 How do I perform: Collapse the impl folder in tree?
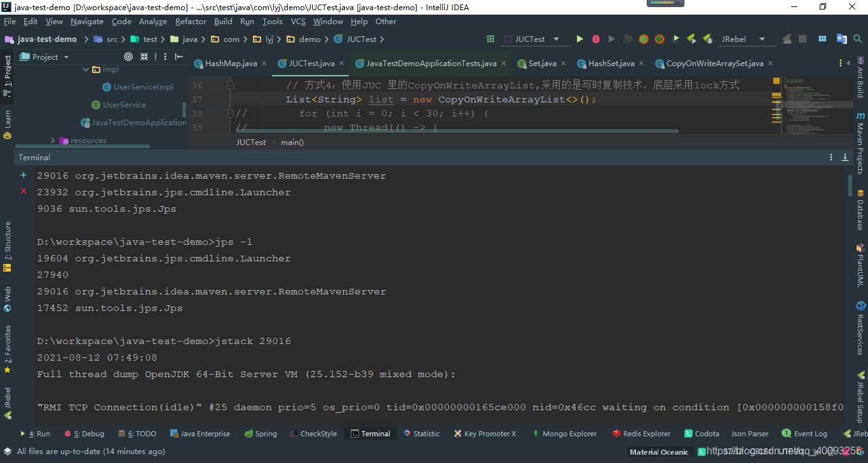[86, 69]
